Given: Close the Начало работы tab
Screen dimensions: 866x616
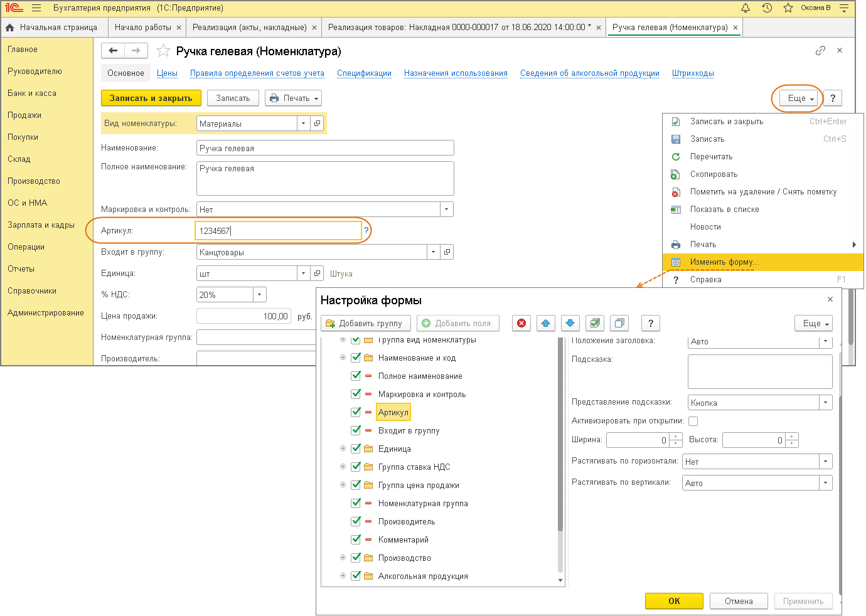Looking at the screenshot, I should pyautogui.click(x=179, y=28).
